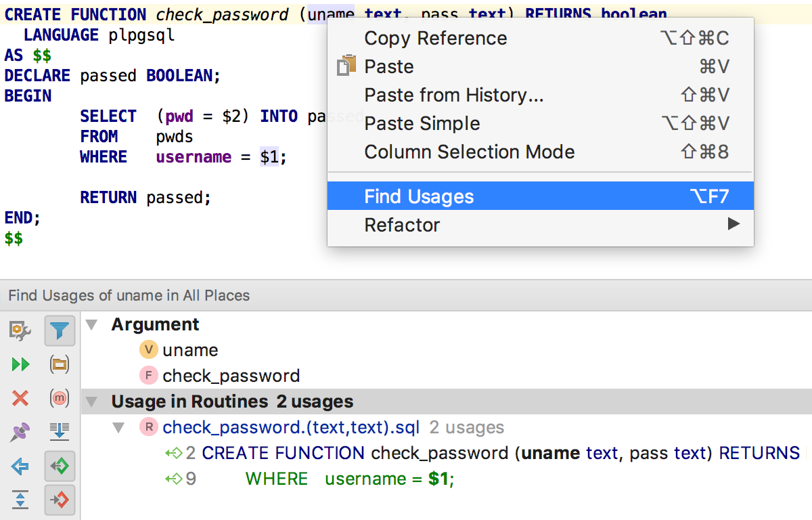Toggle group by method (m) icon

(x=60, y=399)
